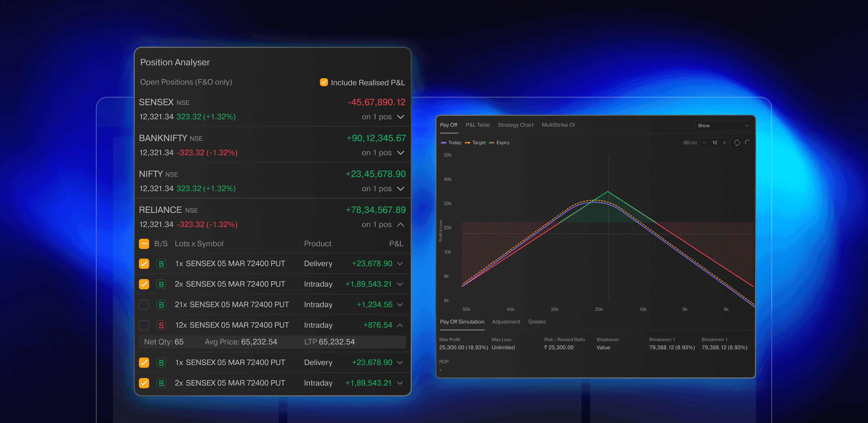
Task: Increase SD value with plus button
Action: [x=725, y=143]
